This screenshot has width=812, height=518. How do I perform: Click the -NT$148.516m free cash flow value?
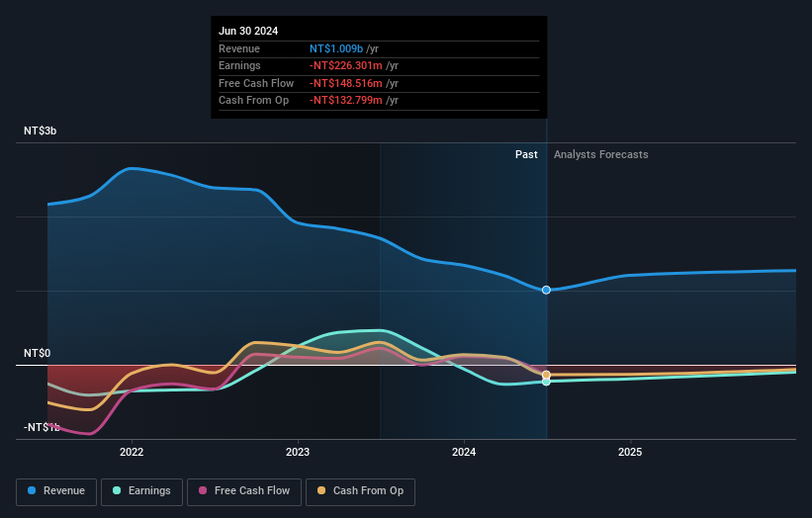tap(346, 83)
